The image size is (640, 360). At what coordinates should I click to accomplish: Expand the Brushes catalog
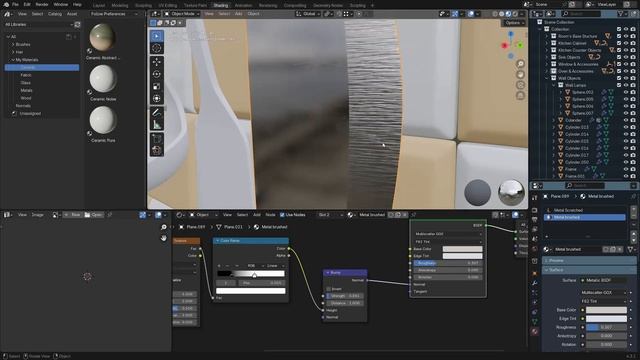point(13,44)
